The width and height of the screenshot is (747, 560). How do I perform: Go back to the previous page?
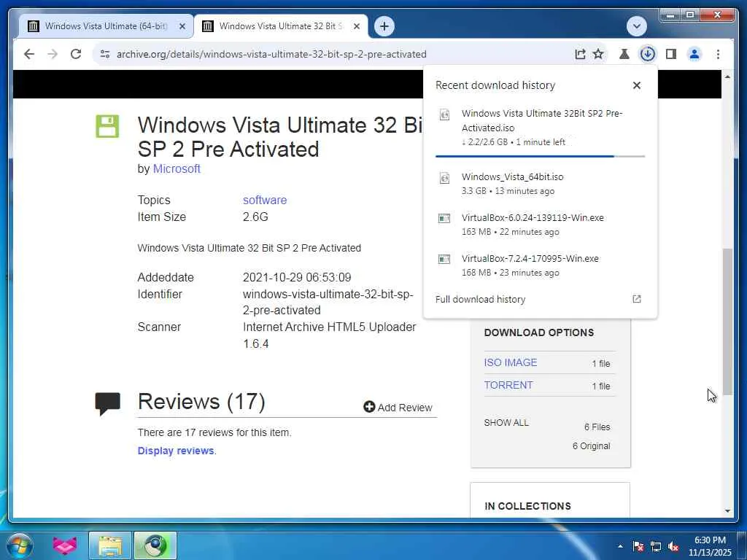click(x=29, y=54)
